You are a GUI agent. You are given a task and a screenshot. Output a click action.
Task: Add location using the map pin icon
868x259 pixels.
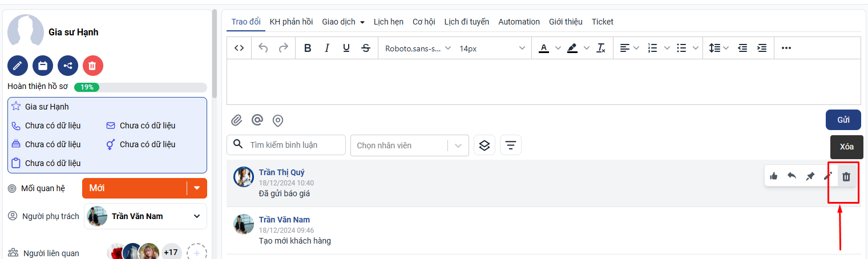pyautogui.click(x=278, y=120)
